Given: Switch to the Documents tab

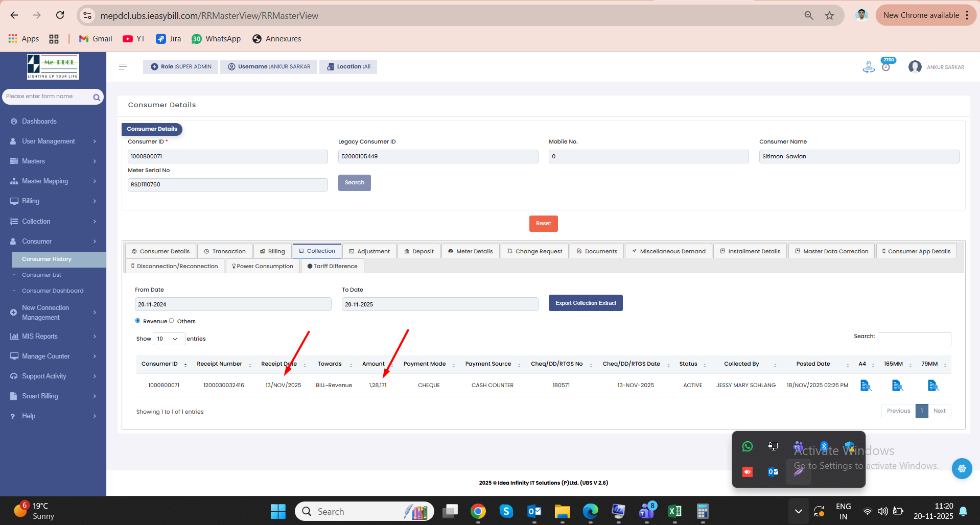Looking at the screenshot, I should coord(597,251).
